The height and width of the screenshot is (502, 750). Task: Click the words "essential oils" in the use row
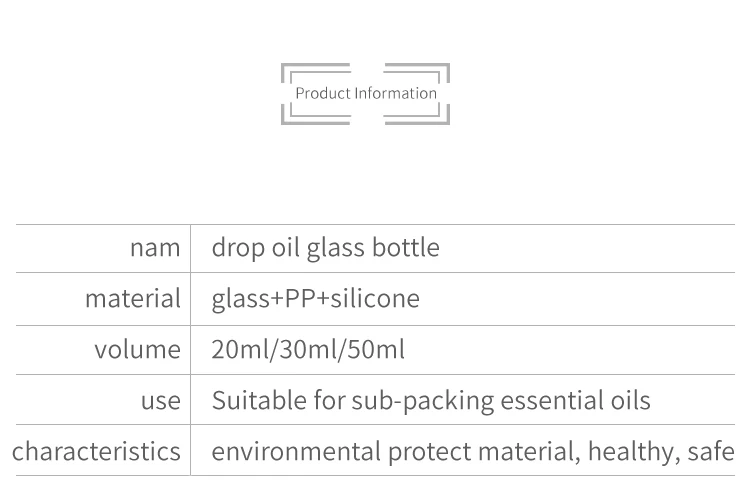pyautogui.click(x=575, y=401)
